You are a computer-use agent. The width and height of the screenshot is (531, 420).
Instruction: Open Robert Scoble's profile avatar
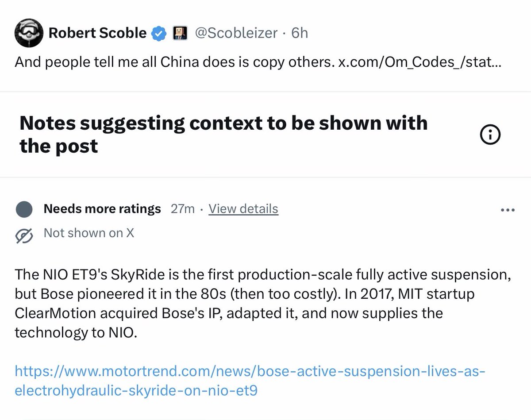[x=29, y=33]
